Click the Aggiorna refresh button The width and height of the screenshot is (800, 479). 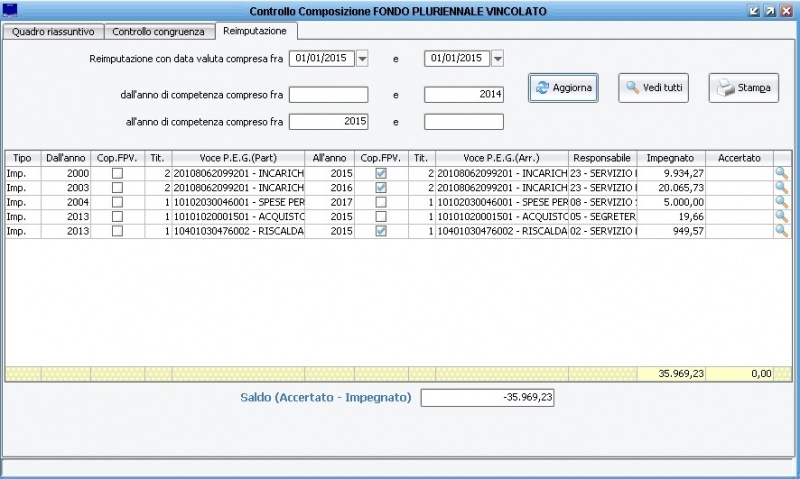(x=563, y=88)
